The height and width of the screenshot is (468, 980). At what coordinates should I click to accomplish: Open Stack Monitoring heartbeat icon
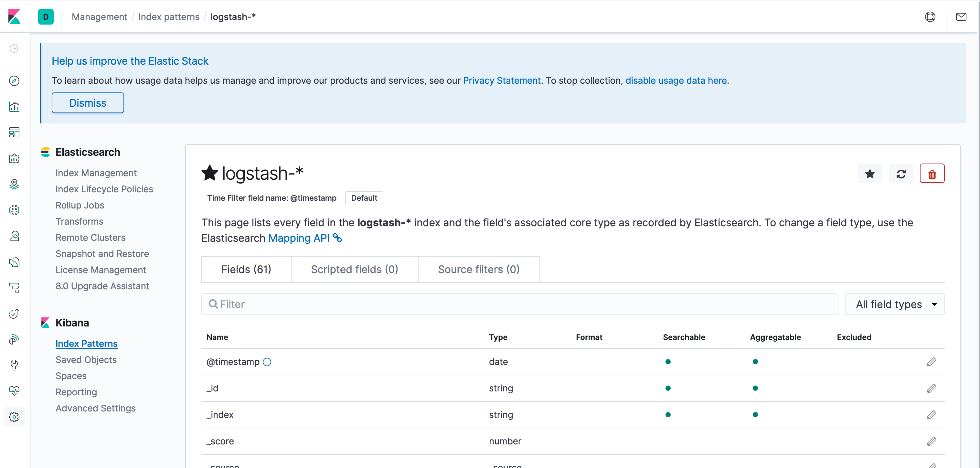[14, 391]
